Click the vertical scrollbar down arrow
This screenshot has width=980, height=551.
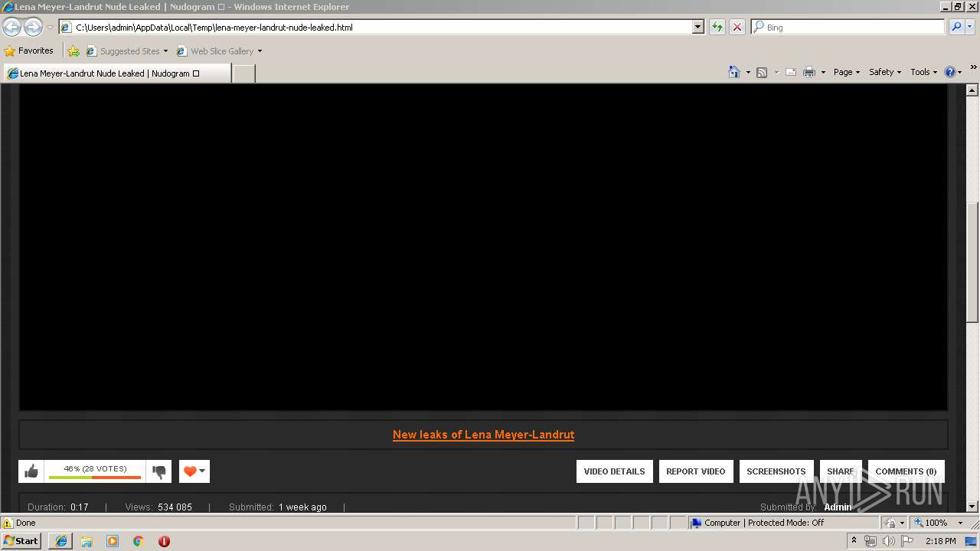coord(972,507)
